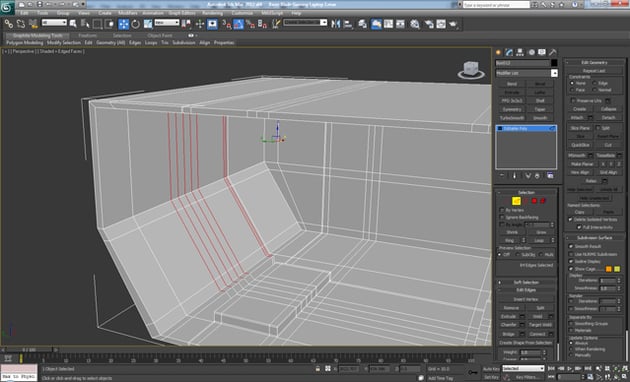The height and width of the screenshot is (382, 630).
Task: Enable the Ignore Backfacing checkbox
Action: coord(502,217)
